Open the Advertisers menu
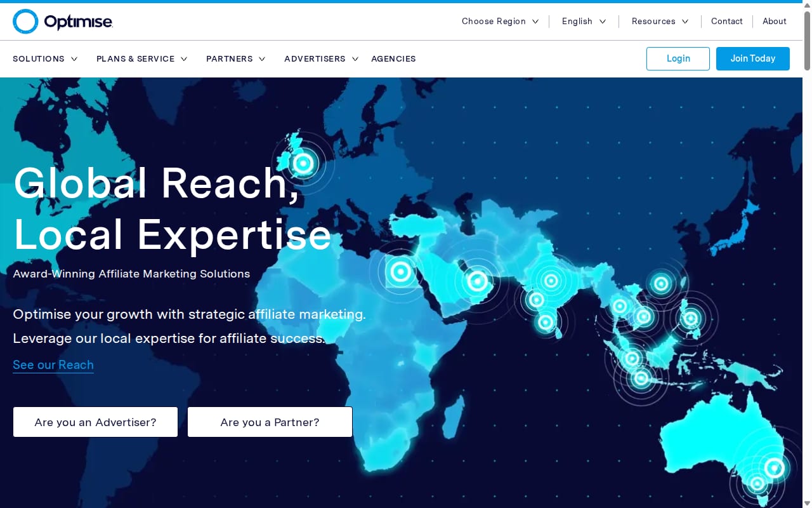812x508 pixels. [x=322, y=59]
